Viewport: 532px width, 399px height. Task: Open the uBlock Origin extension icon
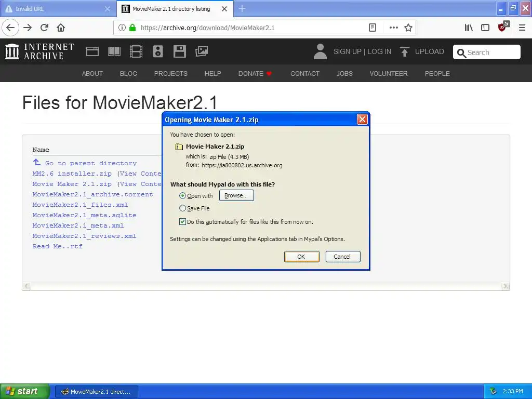503,27
